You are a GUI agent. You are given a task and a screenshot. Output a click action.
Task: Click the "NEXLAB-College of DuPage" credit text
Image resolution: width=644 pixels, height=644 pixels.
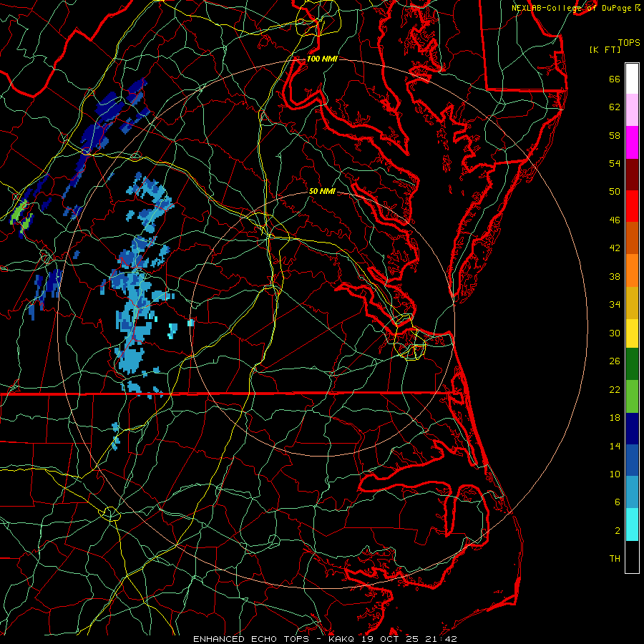point(571,8)
